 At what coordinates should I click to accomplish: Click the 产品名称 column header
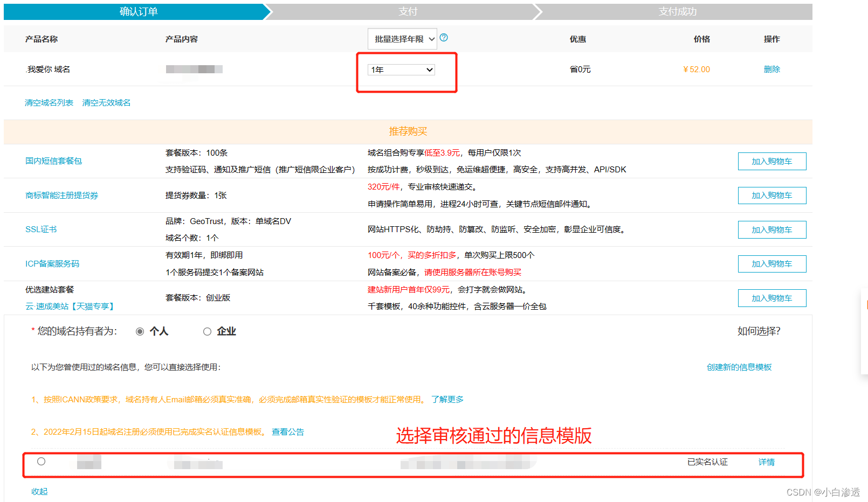pos(42,39)
